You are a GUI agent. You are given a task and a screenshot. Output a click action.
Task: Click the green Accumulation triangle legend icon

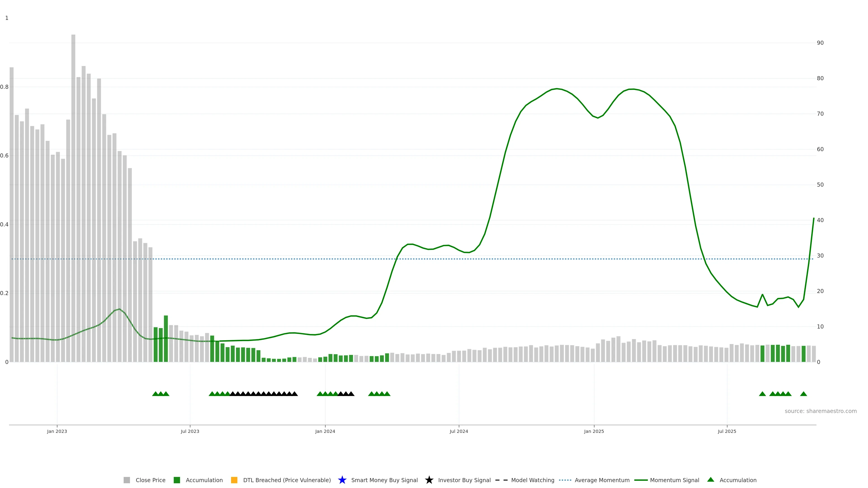710,480
